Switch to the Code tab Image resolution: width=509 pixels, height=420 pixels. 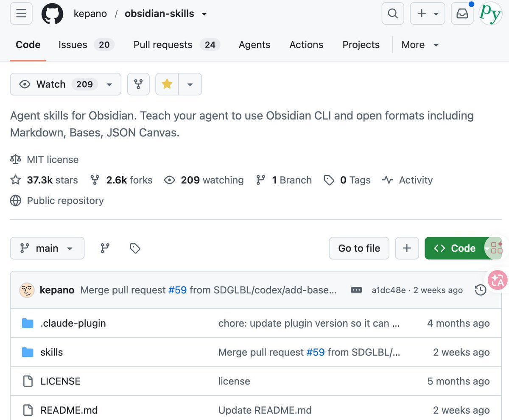coord(28,45)
